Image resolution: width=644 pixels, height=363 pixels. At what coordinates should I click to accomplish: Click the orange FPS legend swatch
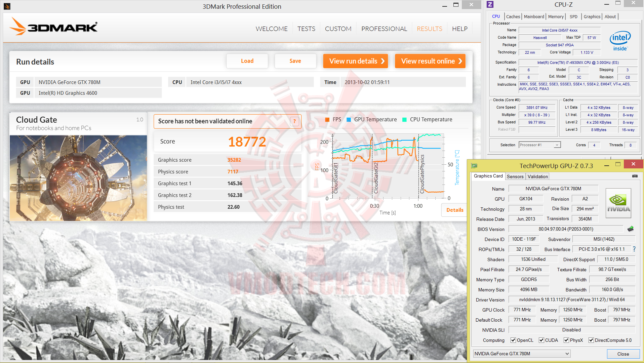[x=327, y=120]
